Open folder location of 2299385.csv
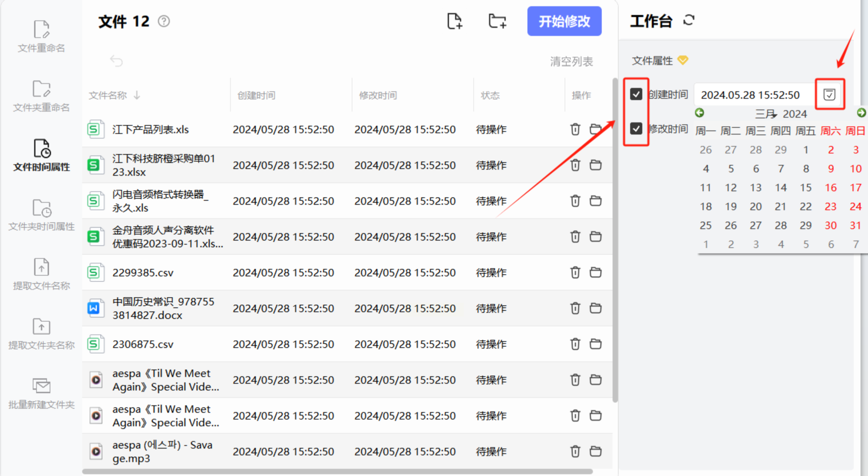Image resolution: width=868 pixels, height=476 pixels. tap(595, 272)
